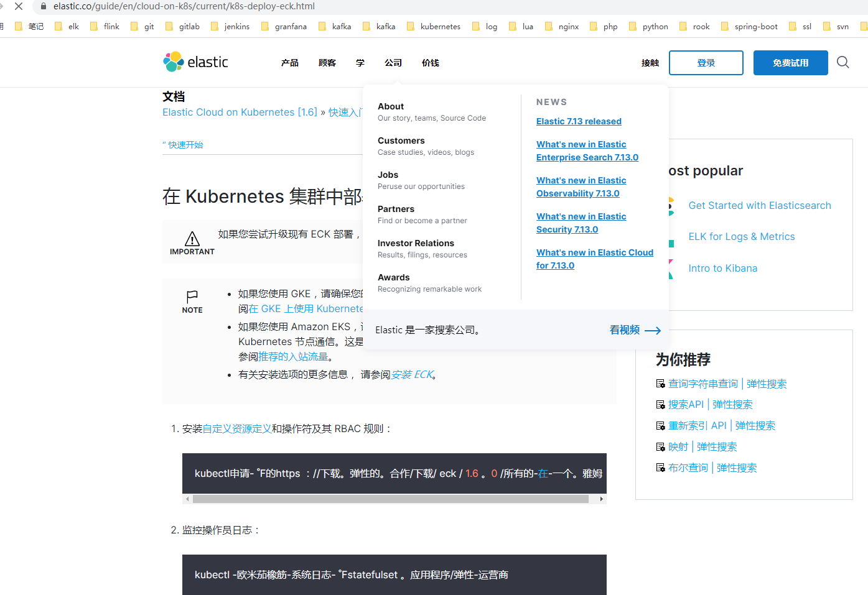Open the nginx bookmark folder
The height and width of the screenshot is (595, 868).
562,26
